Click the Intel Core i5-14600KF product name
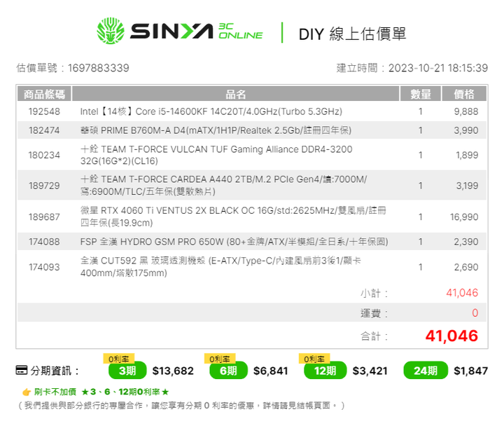 pyautogui.click(x=211, y=111)
